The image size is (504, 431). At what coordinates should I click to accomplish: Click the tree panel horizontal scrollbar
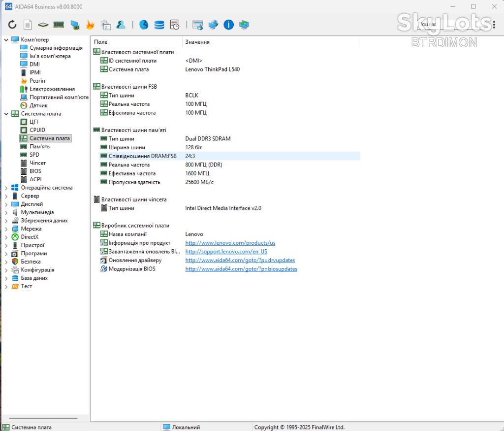[x=43, y=418]
